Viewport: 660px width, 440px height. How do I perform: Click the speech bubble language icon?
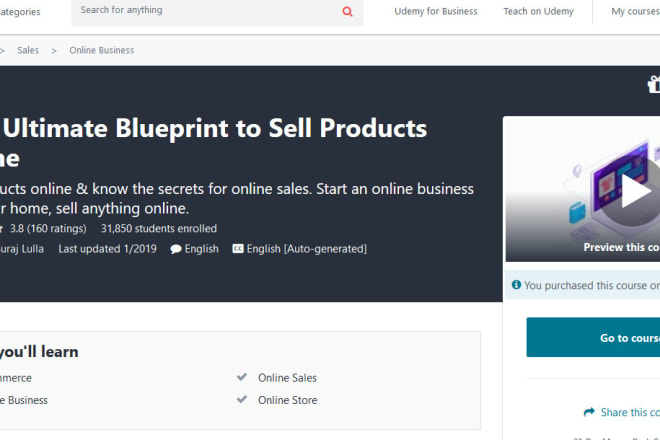[176, 249]
